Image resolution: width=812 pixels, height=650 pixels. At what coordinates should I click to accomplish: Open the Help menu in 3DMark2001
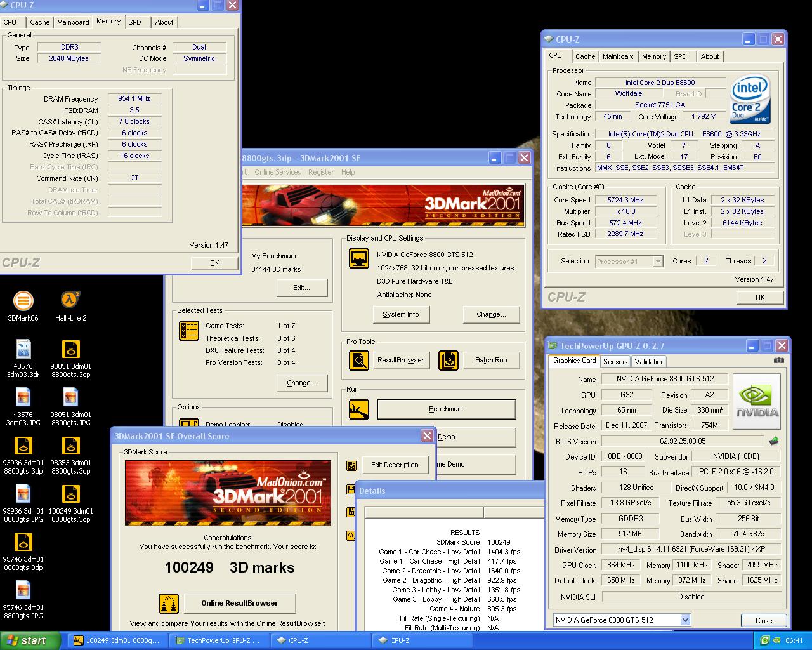click(348, 172)
